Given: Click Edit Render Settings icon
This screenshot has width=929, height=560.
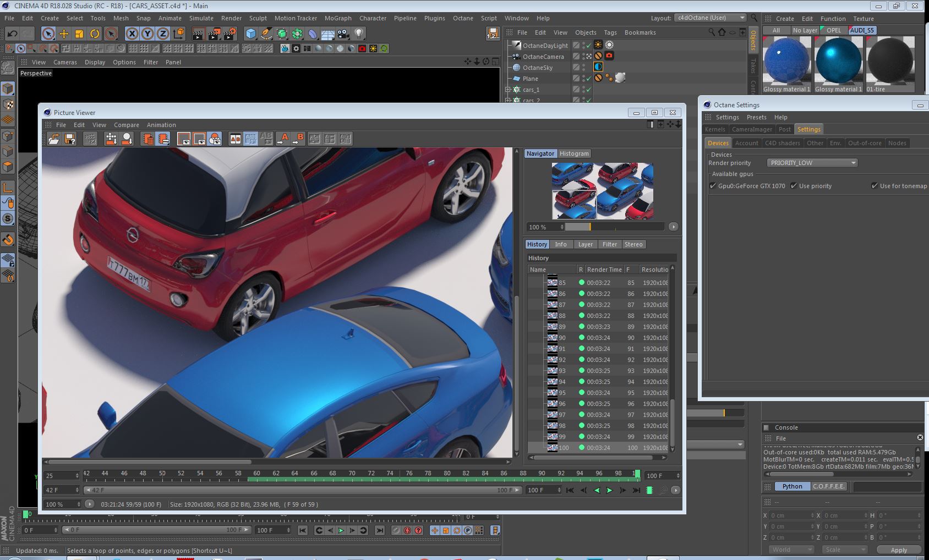Looking at the screenshot, I should point(229,34).
